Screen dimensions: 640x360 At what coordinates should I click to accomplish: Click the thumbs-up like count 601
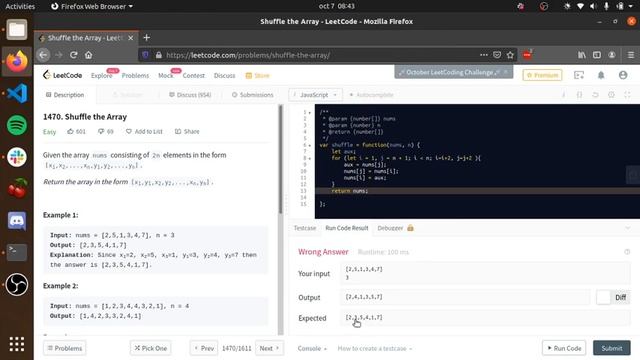(x=76, y=131)
